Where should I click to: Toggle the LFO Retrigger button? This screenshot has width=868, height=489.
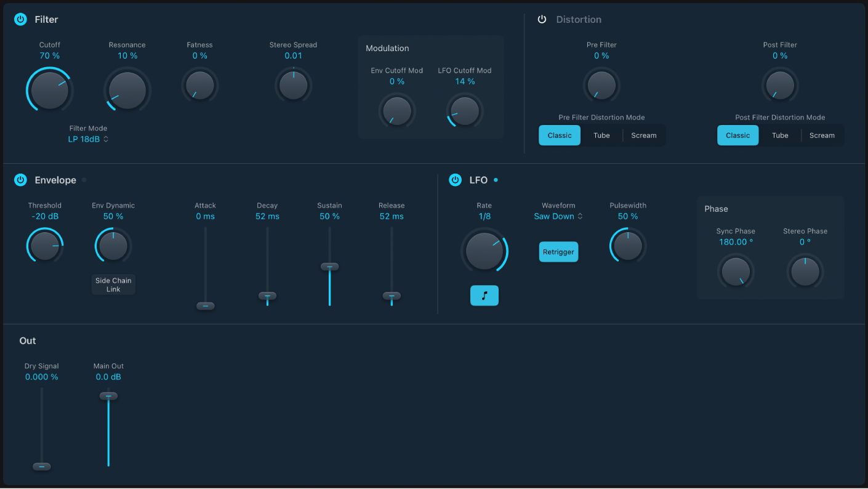[558, 252]
